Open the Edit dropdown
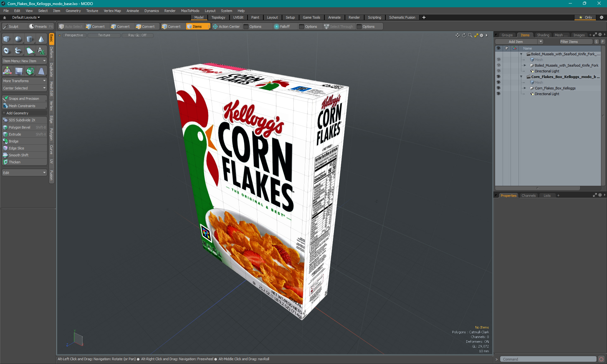 click(24, 173)
